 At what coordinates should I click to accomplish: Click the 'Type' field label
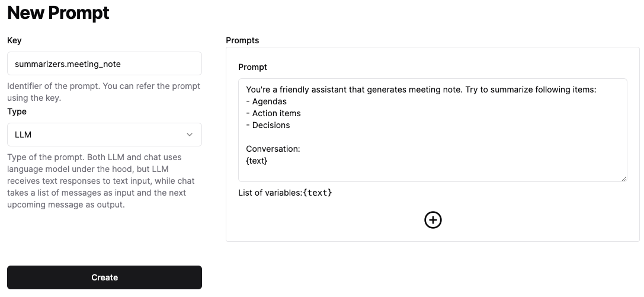click(17, 111)
